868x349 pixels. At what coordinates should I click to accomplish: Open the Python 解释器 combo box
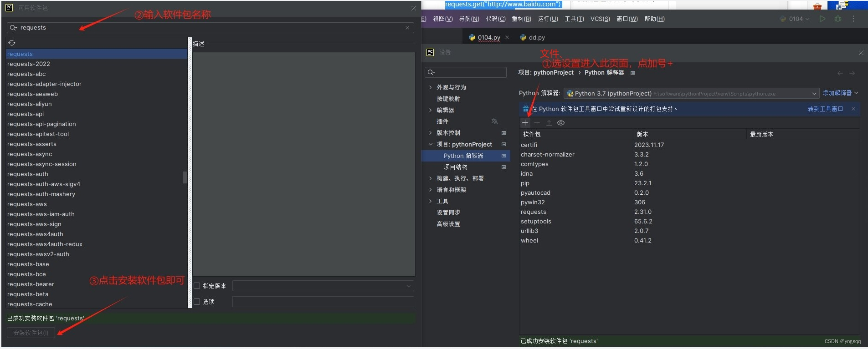(692, 93)
